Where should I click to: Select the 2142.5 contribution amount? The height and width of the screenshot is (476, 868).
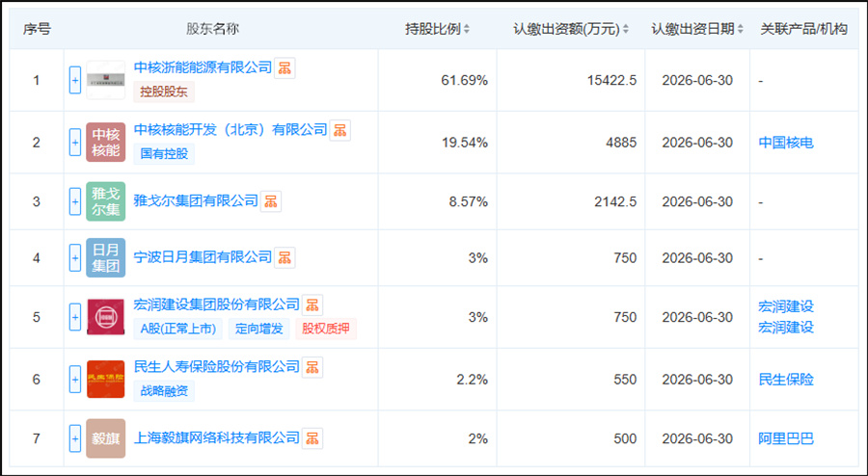coord(615,201)
